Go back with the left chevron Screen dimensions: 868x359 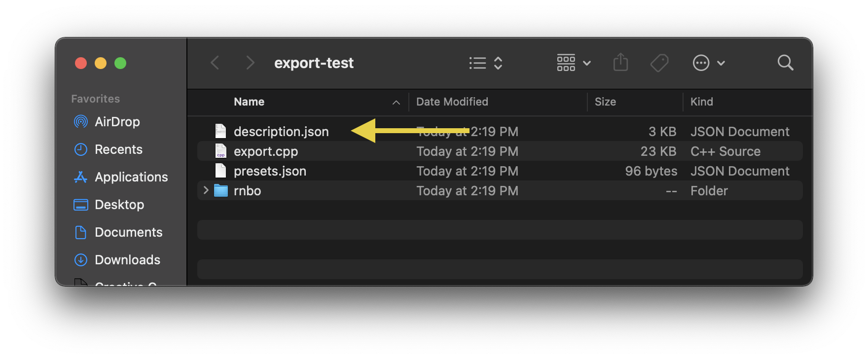pyautogui.click(x=215, y=63)
